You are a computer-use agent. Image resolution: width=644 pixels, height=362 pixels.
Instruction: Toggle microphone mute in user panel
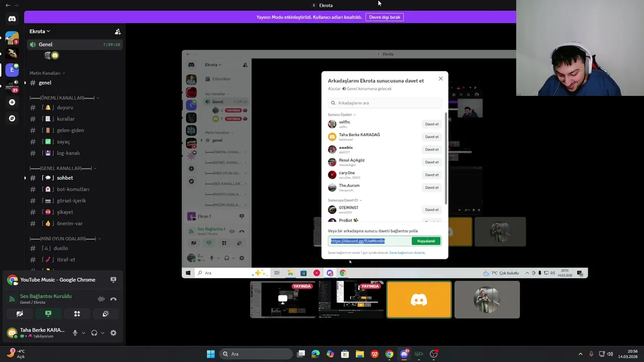coord(75,333)
